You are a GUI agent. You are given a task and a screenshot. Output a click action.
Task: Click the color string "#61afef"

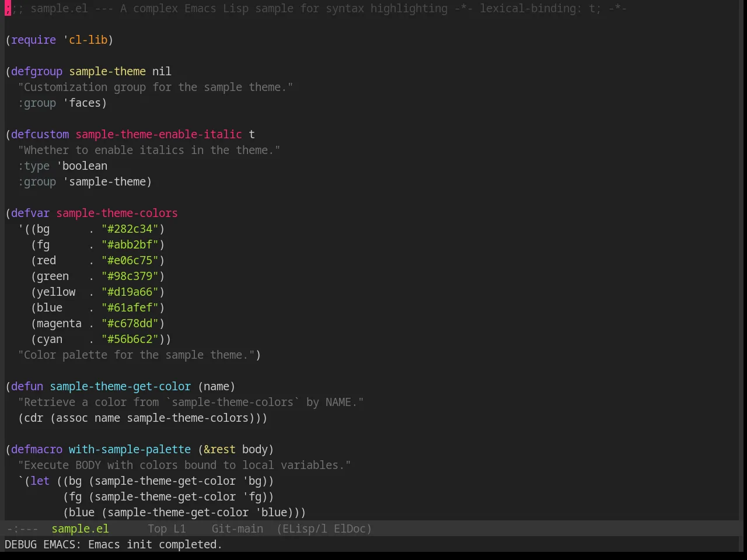point(130,307)
